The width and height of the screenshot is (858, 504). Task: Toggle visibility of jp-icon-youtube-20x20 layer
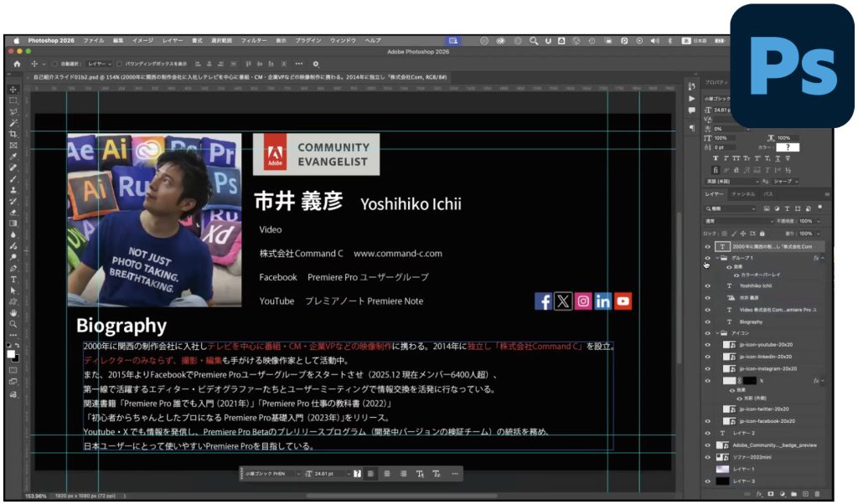(707, 344)
